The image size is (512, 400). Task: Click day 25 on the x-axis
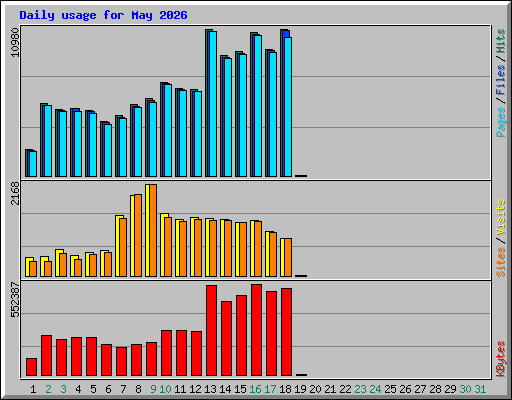[390, 389]
